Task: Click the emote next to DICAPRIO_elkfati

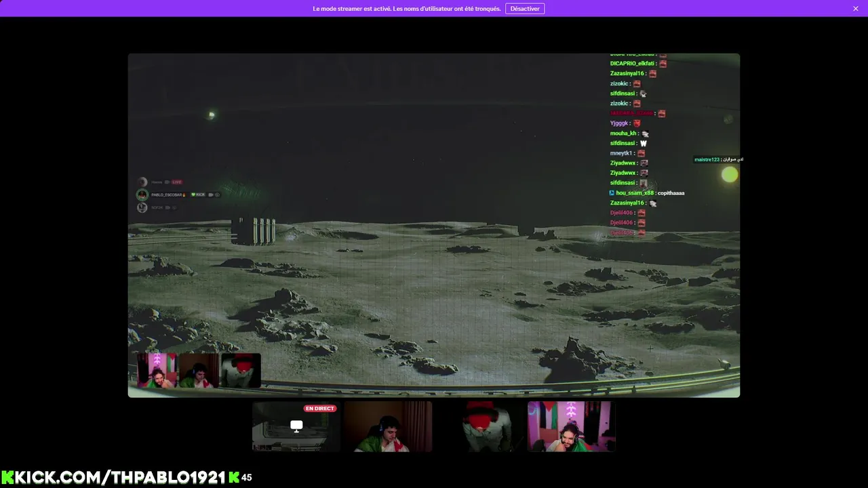Action: tap(663, 64)
